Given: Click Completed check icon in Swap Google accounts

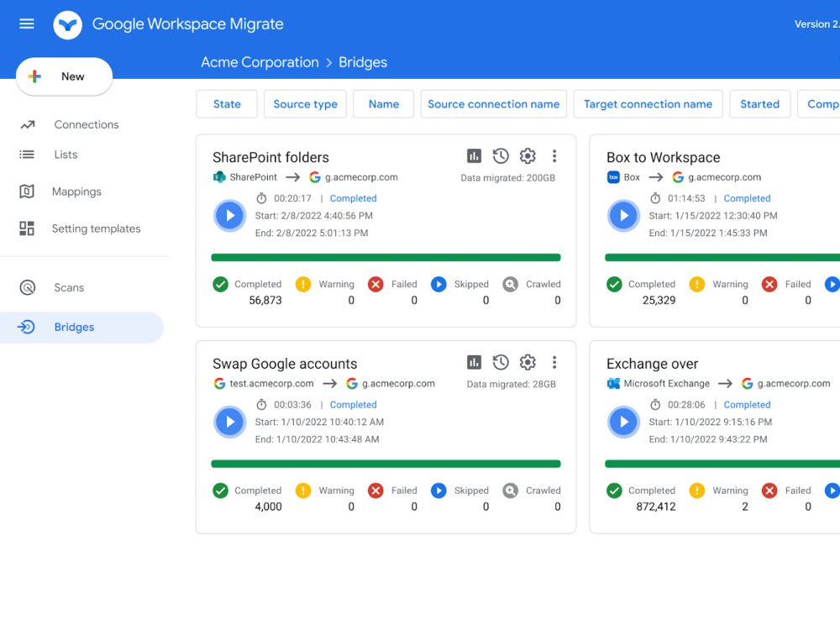Looking at the screenshot, I should coord(220,491).
